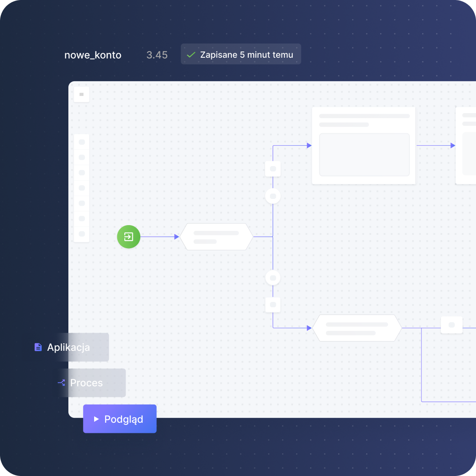Click the play triangle on Podgląd
476x476 pixels.
tap(96, 419)
